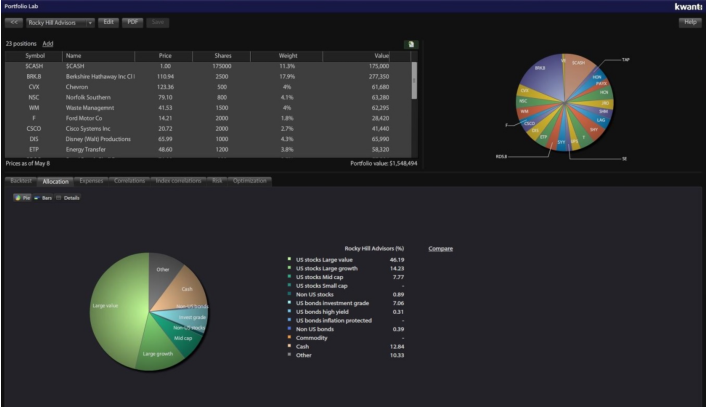The width and height of the screenshot is (706, 407).
Task: Sort positions by the Weight column header
Action: (287, 56)
